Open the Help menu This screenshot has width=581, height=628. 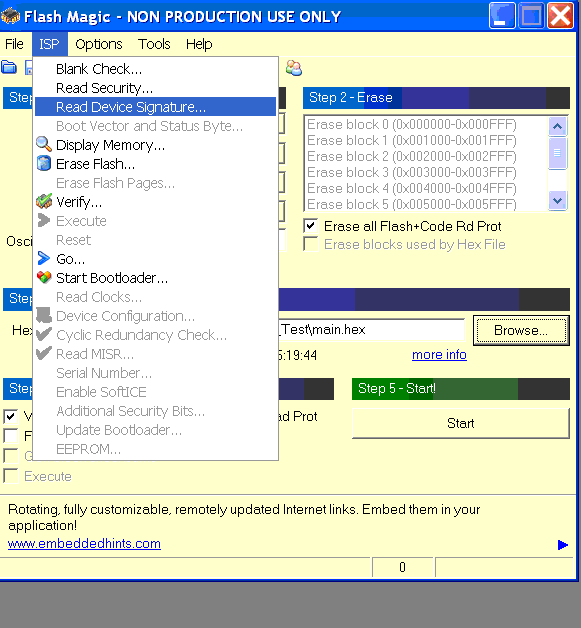pyautogui.click(x=199, y=44)
